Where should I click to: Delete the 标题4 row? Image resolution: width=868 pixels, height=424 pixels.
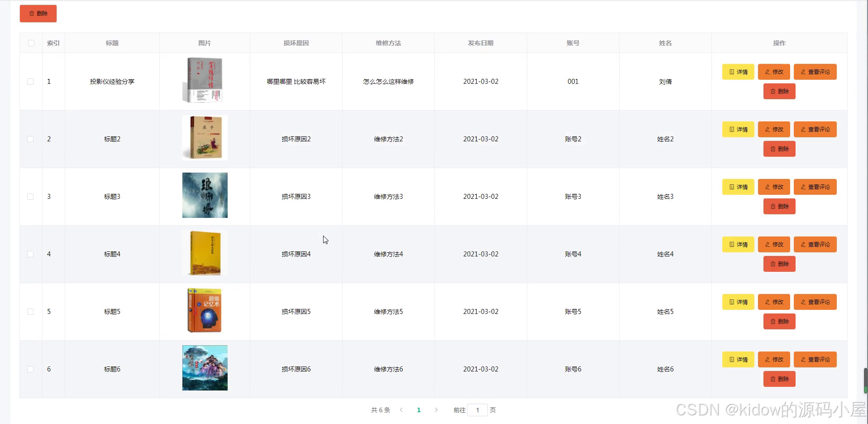tap(779, 264)
